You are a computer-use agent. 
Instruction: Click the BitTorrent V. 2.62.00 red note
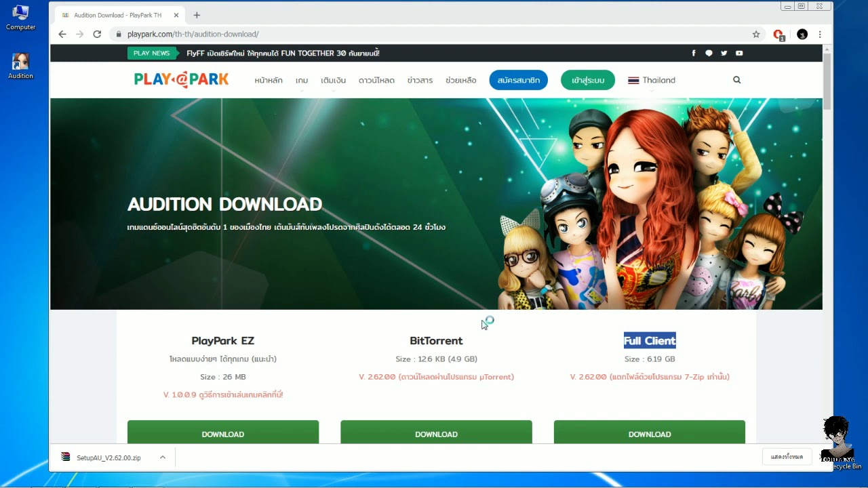[x=436, y=377]
